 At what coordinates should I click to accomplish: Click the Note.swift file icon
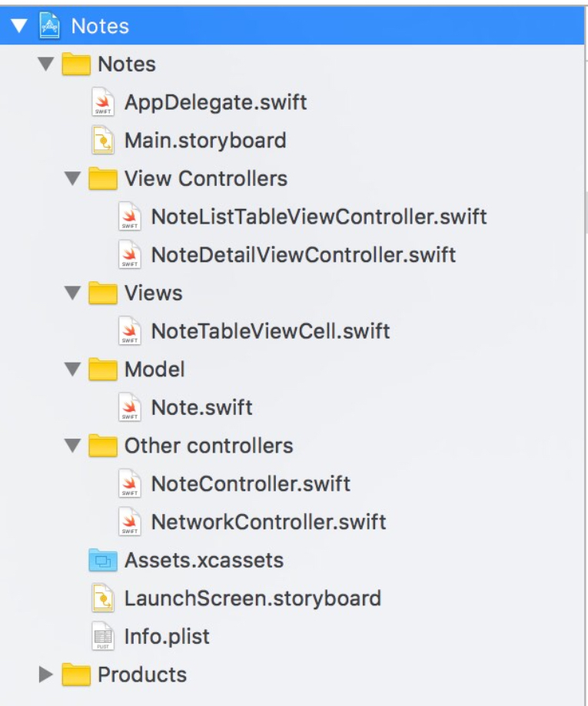[129, 407]
